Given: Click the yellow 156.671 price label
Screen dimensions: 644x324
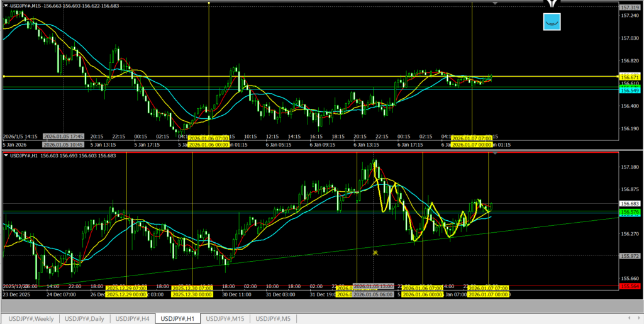Looking at the screenshot, I should point(630,76).
